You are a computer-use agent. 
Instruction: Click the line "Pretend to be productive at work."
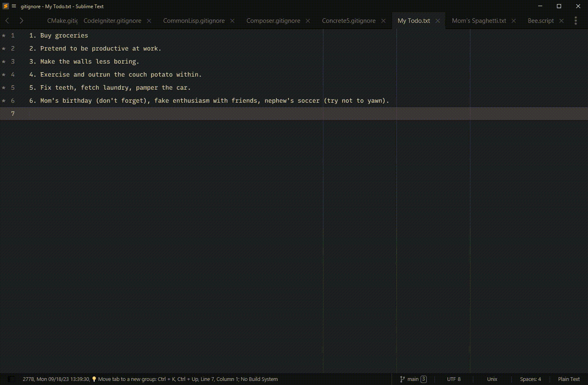(100, 49)
